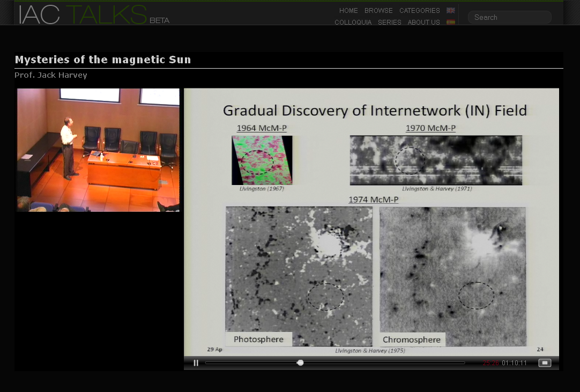Click the total duration 01:10:11
580x392 pixels.
(x=514, y=363)
